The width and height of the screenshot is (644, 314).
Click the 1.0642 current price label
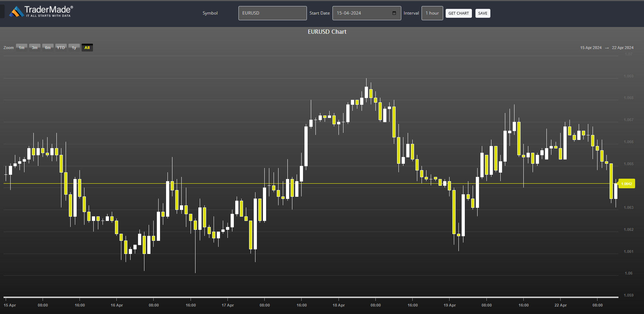[626, 184]
